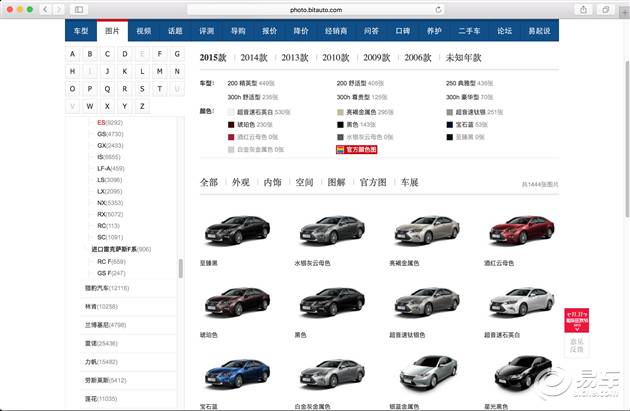This screenshot has width=630, height=411.
Task: Expand the 雷诺 brand
Action: [x=101, y=344]
